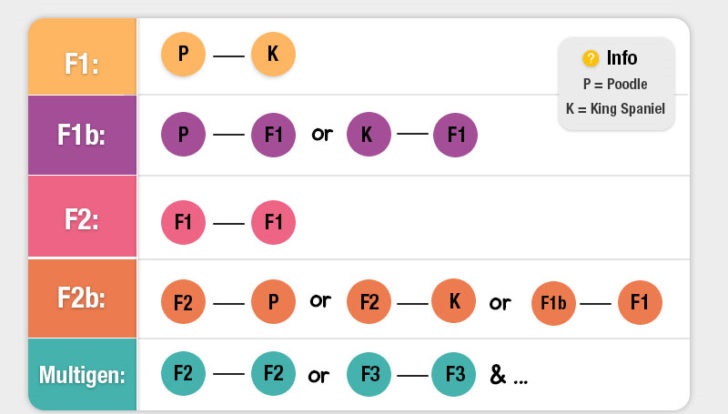This screenshot has width=728, height=414.
Task: Click the P circle in the F2b row
Action: click(x=273, y=302)
